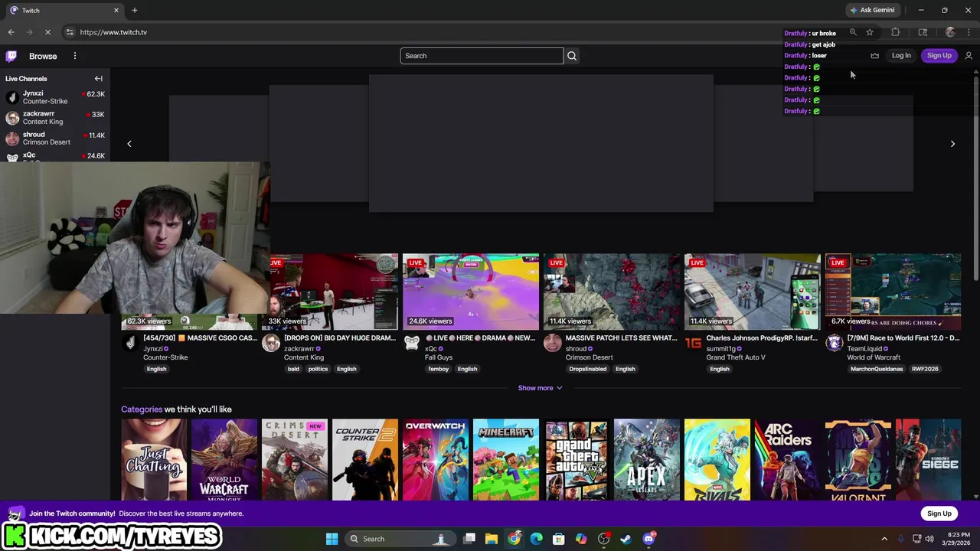Select shroud in Live Channels sidebar
Screen dimensions: 980x551
click(54, 138)
